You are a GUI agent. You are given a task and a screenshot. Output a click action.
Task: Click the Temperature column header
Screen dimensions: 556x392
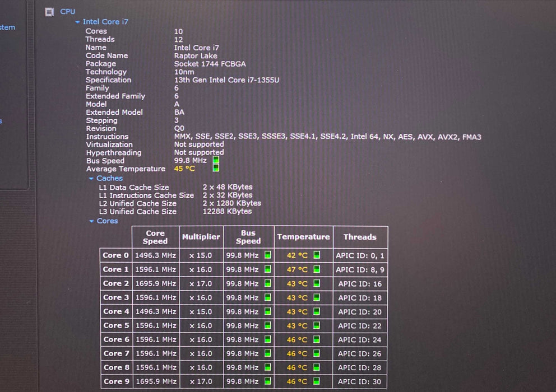304,237
